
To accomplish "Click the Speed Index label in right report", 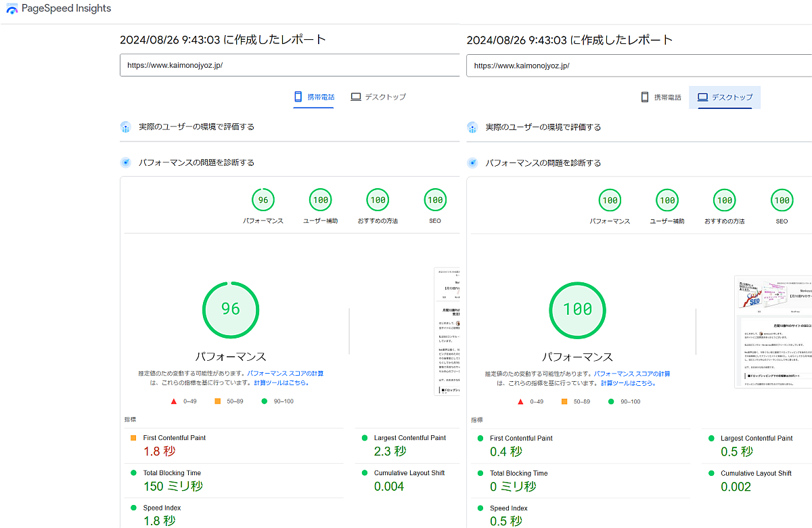I will click(509, 508).
